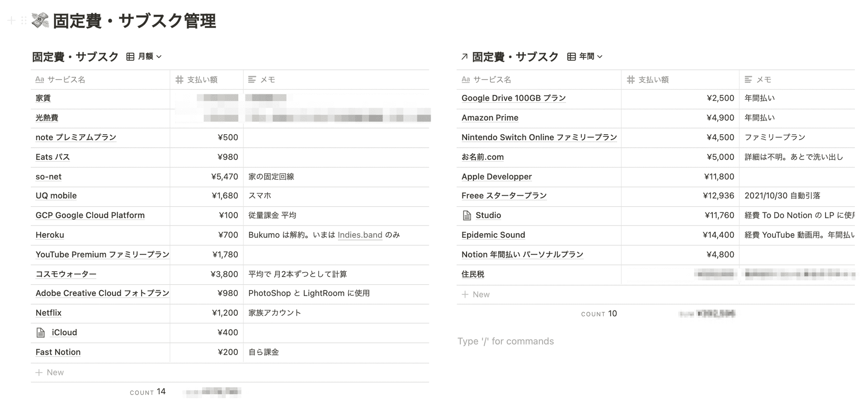Click the ¥5,470 amount cell

pos(207,177)
